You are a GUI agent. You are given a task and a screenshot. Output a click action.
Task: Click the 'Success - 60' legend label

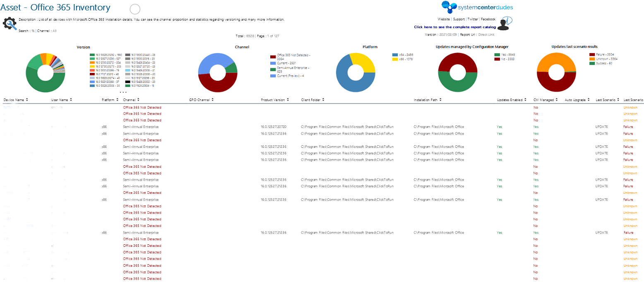604,63
